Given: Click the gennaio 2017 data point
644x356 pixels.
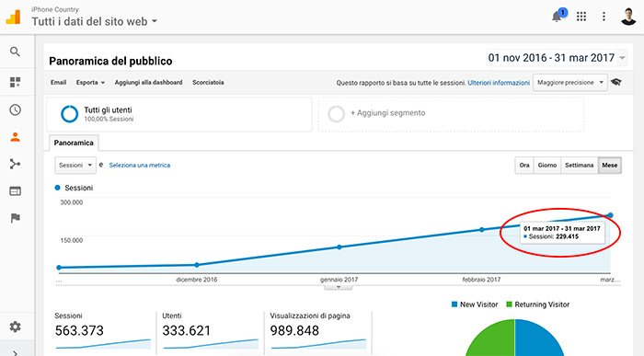Looking at the screenshot, I should [x=339, y=247].
